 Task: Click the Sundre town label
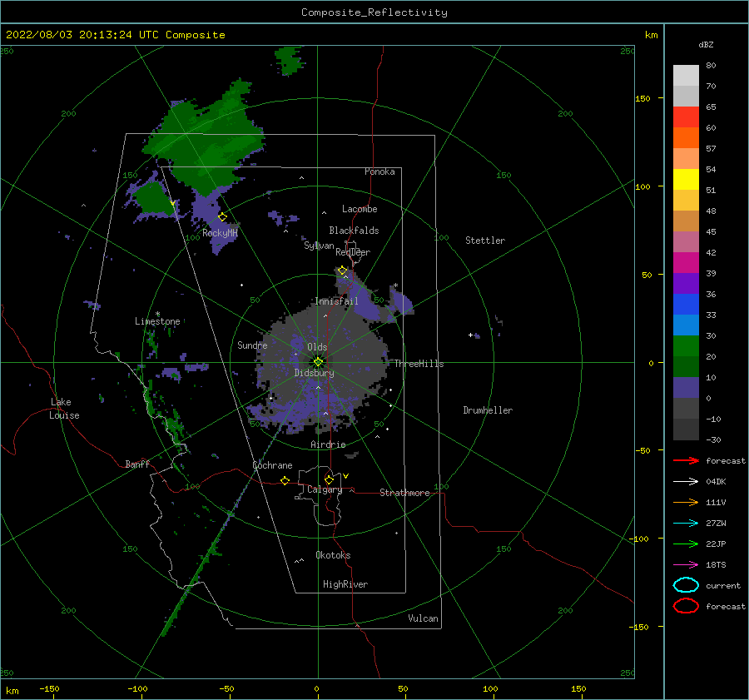point(252,345)
